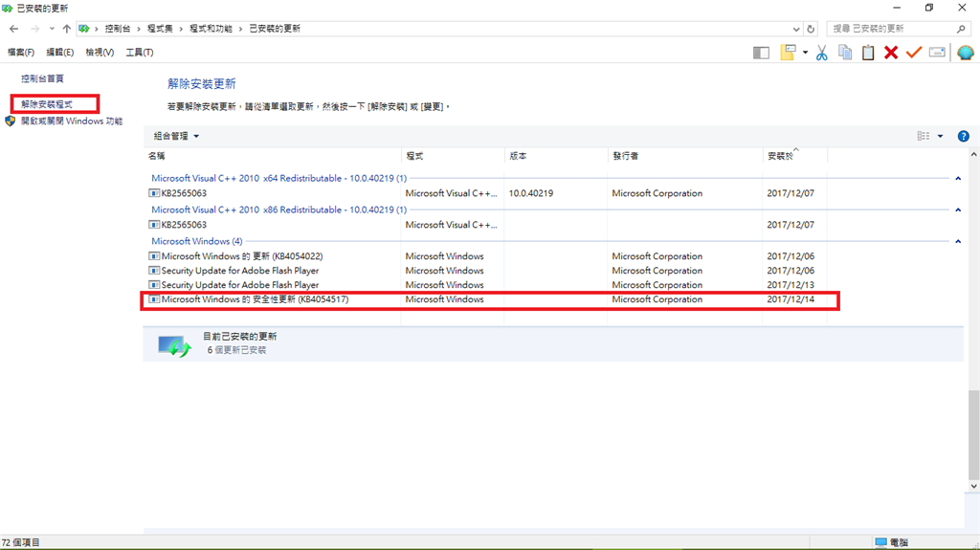Viewport: 980px width, 550px height.
Task: Click the Copy toolbar icon
Action: (845, 53)
